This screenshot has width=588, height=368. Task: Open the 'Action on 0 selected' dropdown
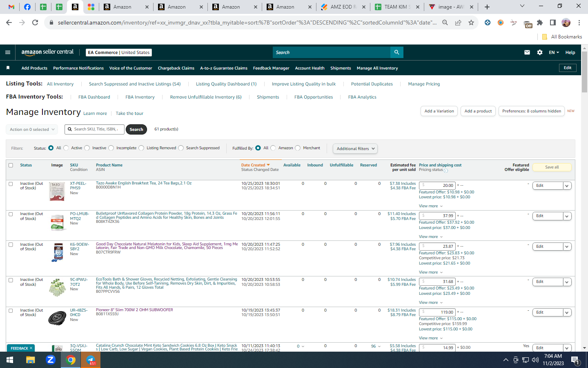32,129
